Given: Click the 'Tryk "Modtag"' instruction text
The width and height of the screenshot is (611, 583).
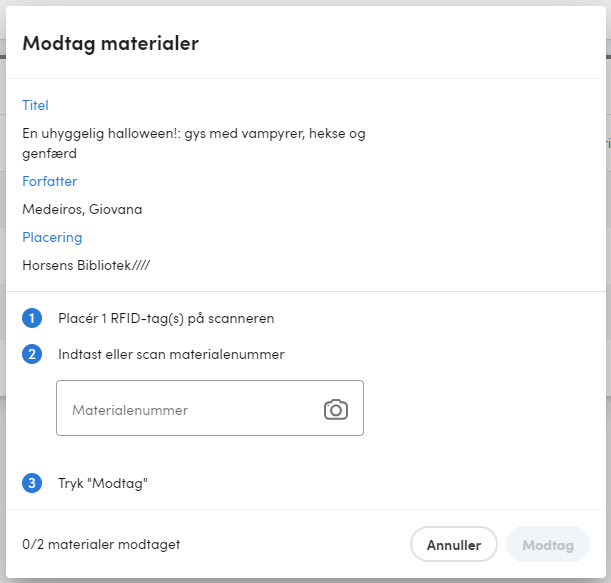Looking at the screenshot, I should pos(103,483).
